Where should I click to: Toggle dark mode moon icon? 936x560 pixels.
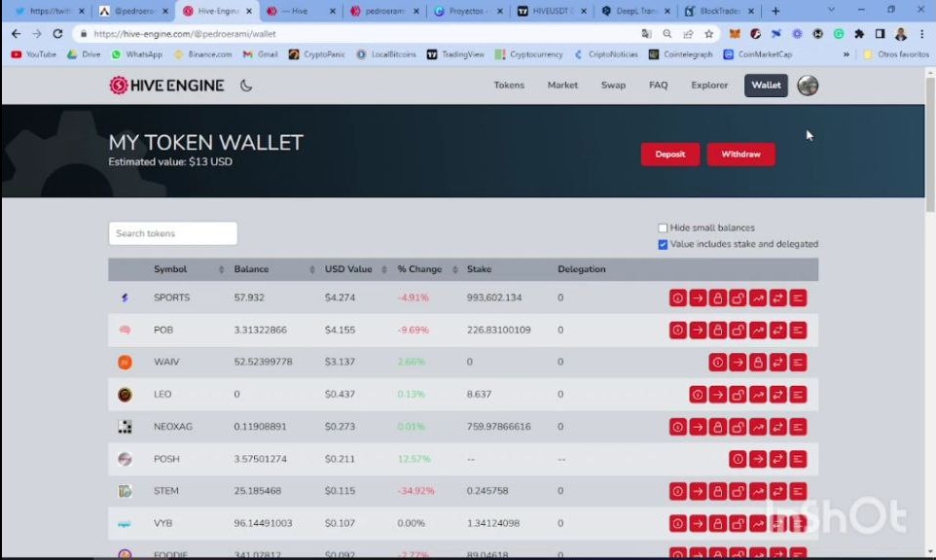tap(246, 86)
